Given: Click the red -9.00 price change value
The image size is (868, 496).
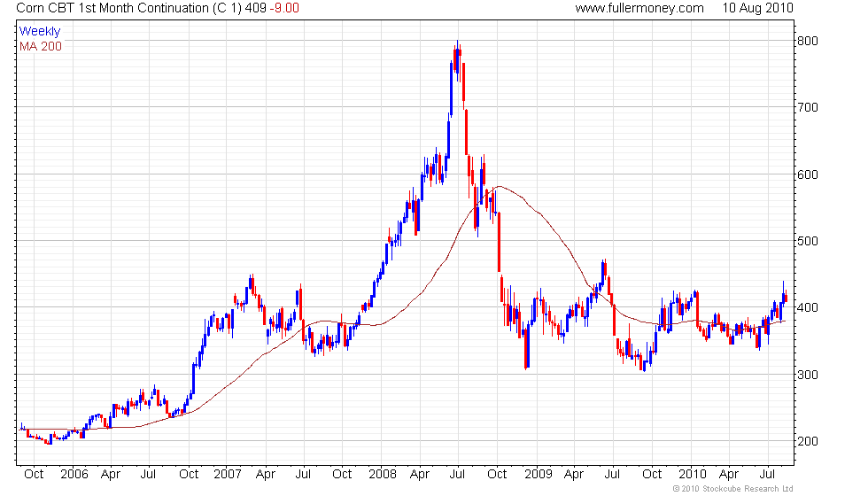Looking at the screenshot, I should pos(284,8).
